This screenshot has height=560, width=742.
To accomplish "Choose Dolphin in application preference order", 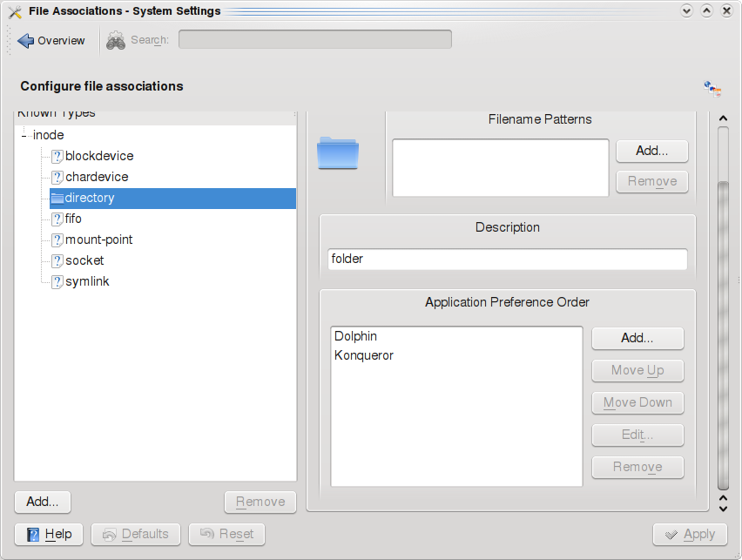I will point(355,336).
